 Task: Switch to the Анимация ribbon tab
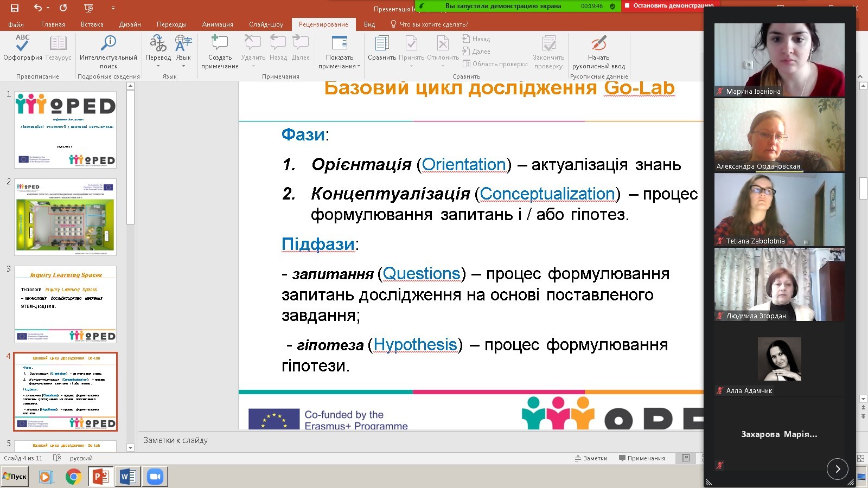[218, 24]
